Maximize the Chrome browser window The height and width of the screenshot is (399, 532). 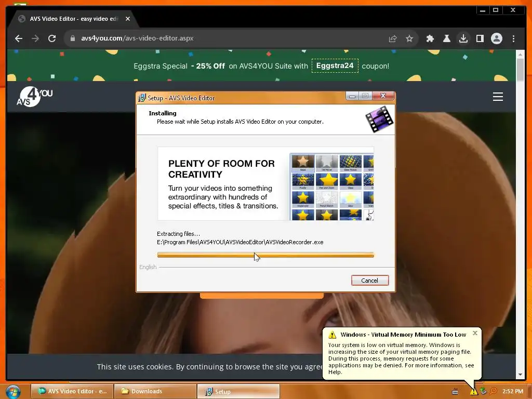click(x=495, y=10)
